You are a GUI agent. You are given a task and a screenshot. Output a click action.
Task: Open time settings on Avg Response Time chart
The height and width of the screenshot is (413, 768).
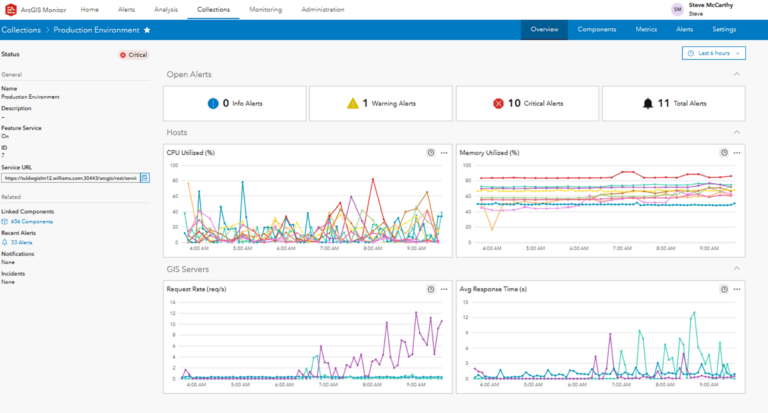pyautogui.click(x=724, y=290)
